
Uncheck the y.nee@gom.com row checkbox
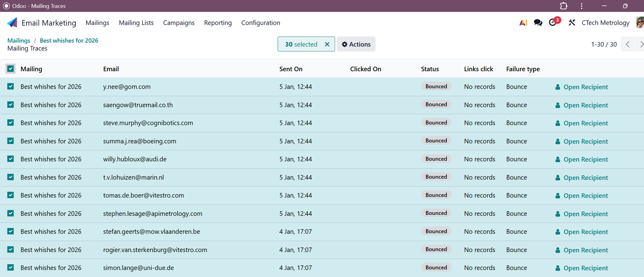pyautogui.click(x=11, y=87)
